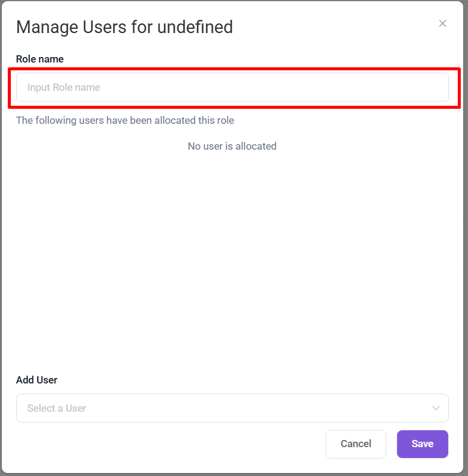The image size is (468, 476).
Task: Place the cursor in the Role name box
Action: click(232, 87)
